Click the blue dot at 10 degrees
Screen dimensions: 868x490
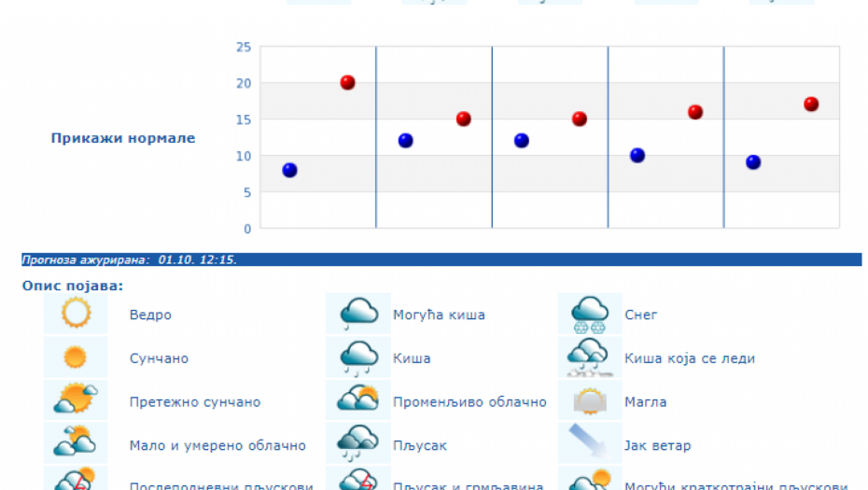pos(637,155)
